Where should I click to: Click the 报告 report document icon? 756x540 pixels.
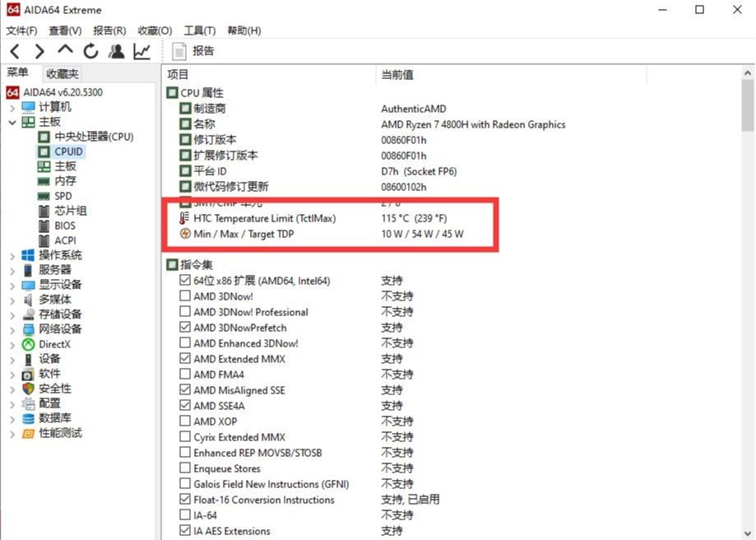[x=180, y=51]
